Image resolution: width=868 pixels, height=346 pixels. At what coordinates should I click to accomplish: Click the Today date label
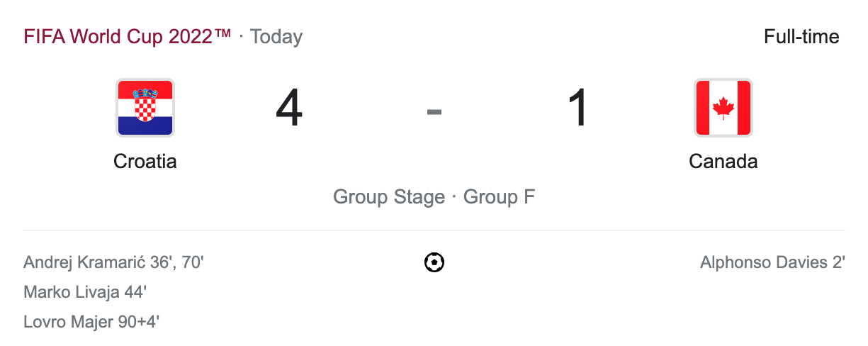(276, 37)
